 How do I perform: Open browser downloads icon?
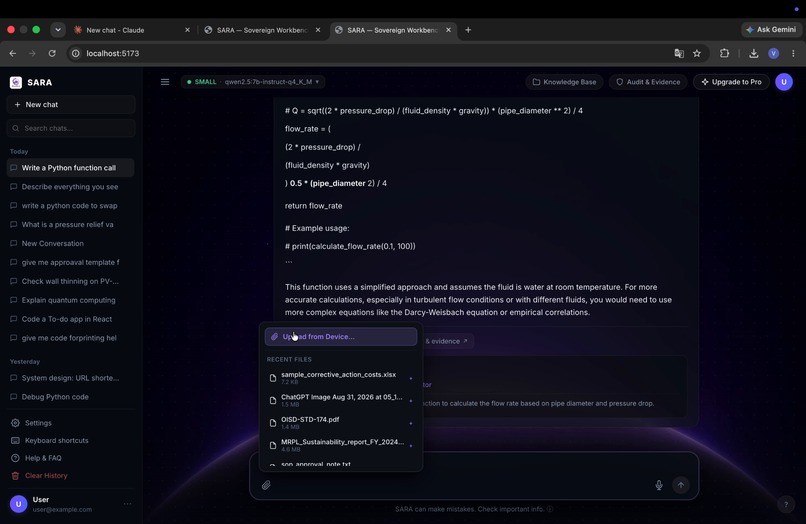pyautogui.click(x=754, y=53)
